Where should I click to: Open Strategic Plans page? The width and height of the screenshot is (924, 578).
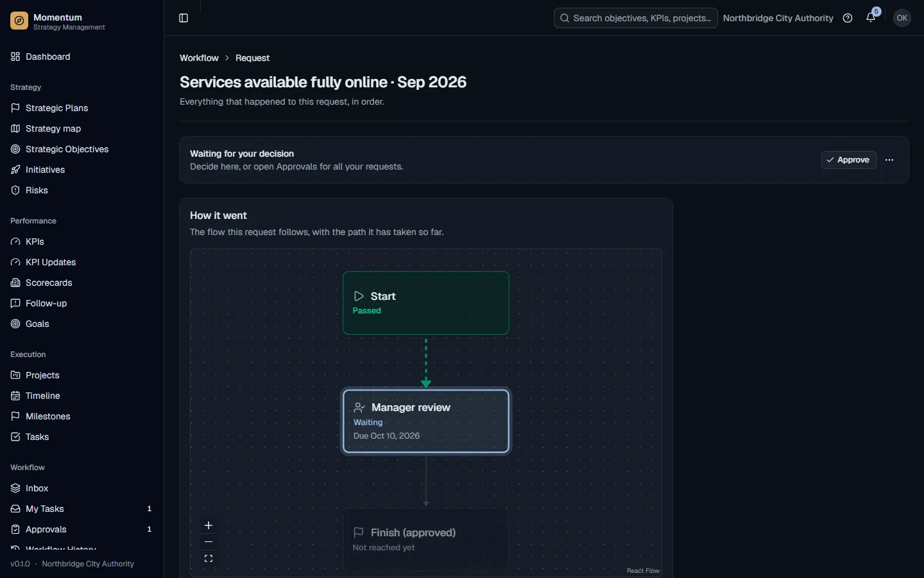click(81, 108)
